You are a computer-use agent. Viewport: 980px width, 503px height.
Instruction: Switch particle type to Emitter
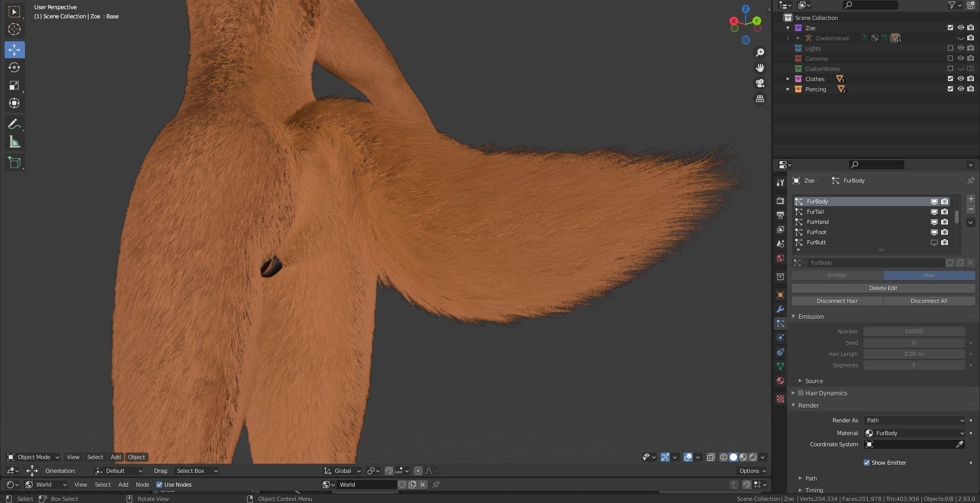tap(837, 275)
